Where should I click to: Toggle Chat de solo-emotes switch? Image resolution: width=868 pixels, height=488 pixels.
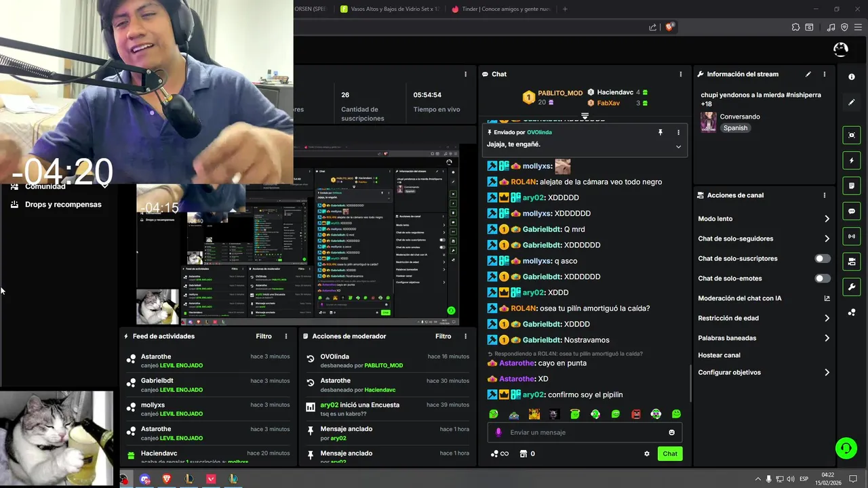pyautogui.click(x=822, y=279)
